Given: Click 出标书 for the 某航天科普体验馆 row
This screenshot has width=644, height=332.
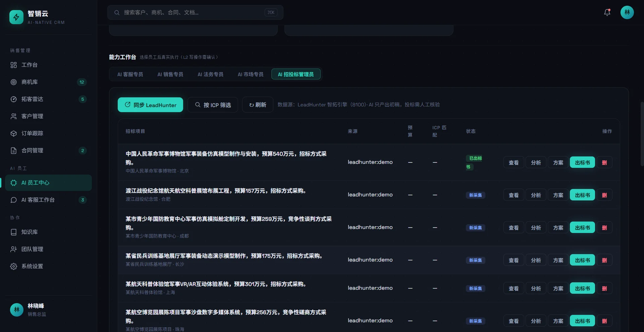Looking at the screenshot, I should point(582,288).
